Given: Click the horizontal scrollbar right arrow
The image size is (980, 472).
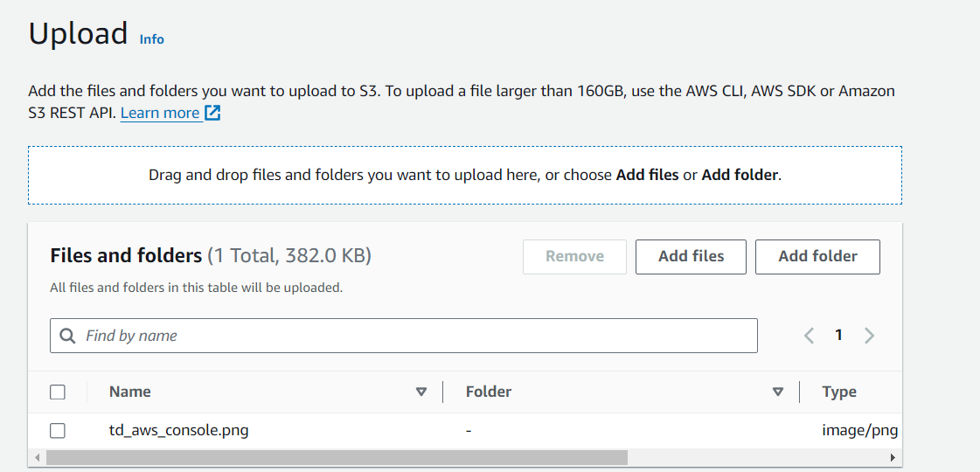Looking at the screenshot, I should (893, 457).
